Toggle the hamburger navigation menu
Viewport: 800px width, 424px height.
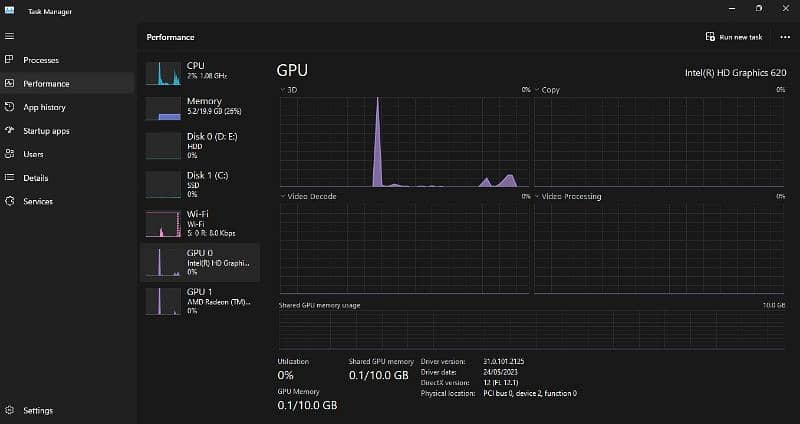point(9,36)
